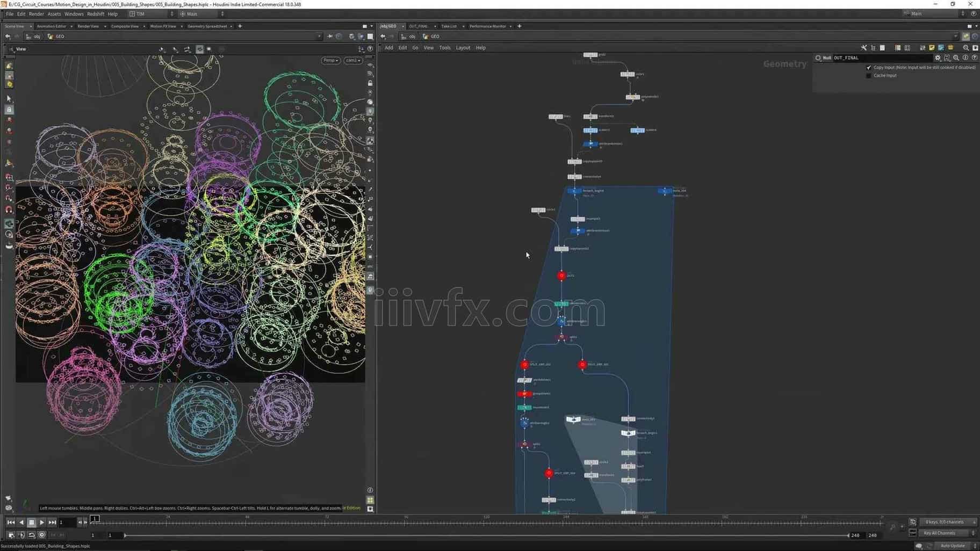Open the Auto Update mode dropdown
The height and width of the screenshot is (551, 980).
(956, 546)
